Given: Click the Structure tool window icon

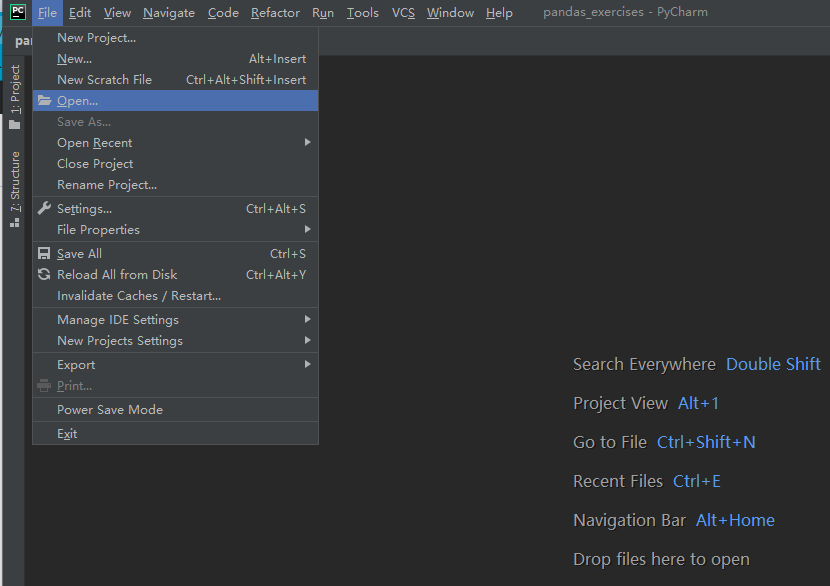Looking at the screenshot, I should coord(15,223).
